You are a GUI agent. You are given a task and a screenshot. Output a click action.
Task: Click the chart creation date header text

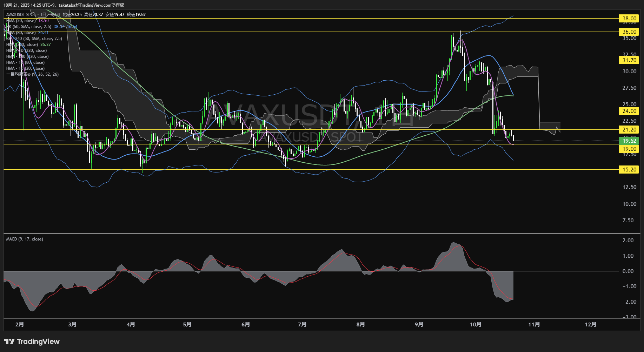coord(64,5)
